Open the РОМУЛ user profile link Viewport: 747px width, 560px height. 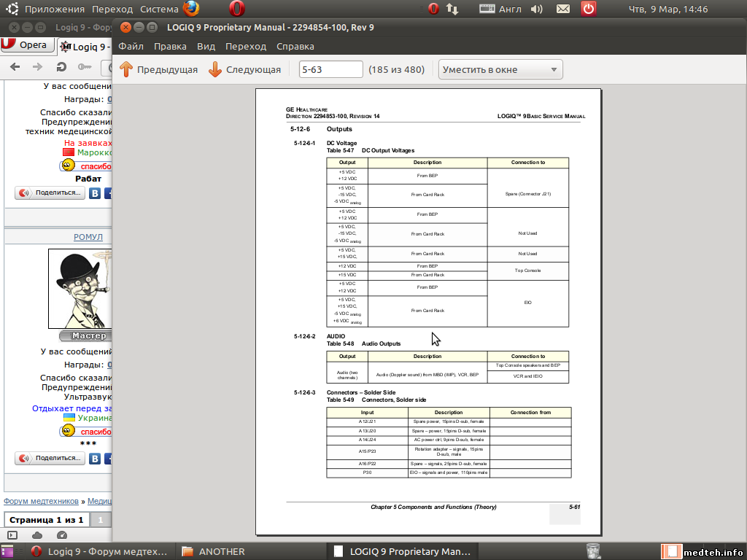[x=88, y=237]
